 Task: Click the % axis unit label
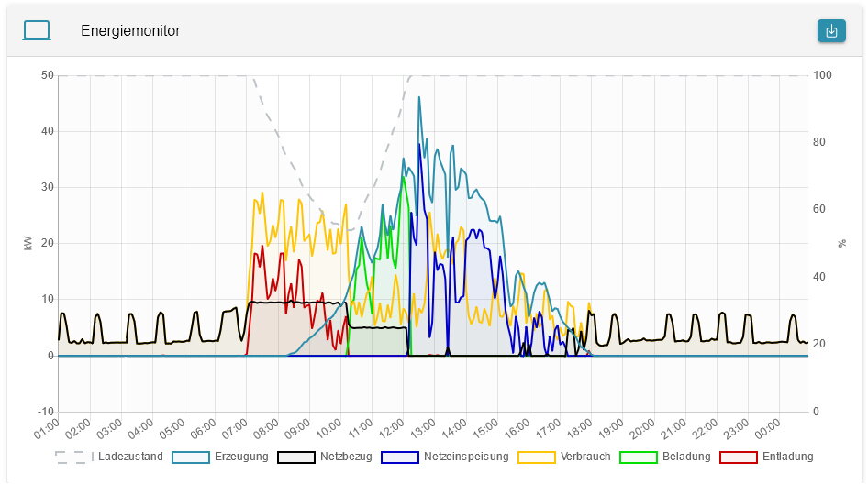(x=842, y=243)
